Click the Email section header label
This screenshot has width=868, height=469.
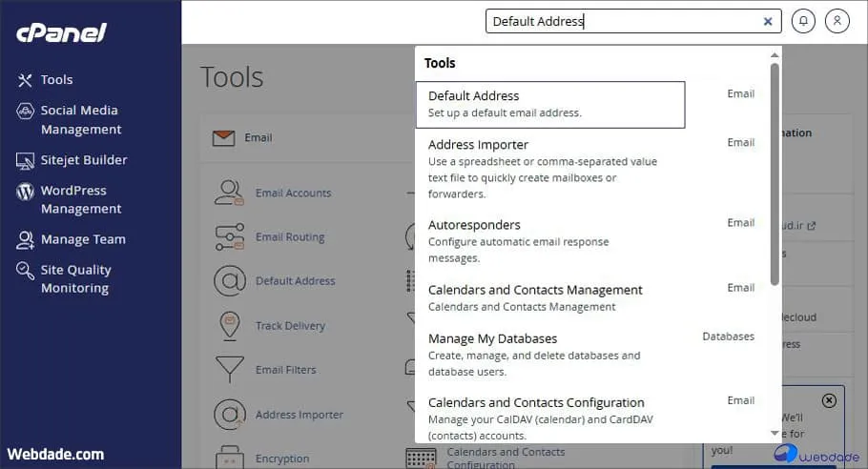258,137
